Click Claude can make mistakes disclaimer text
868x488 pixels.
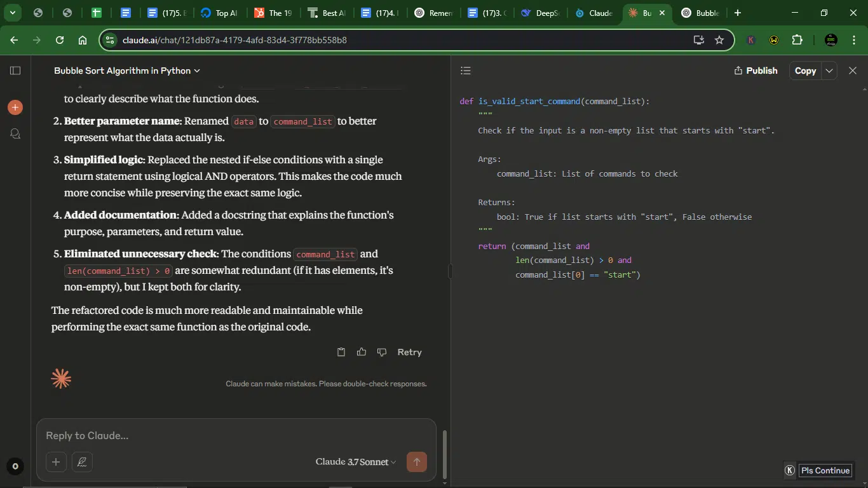point(326,384)
